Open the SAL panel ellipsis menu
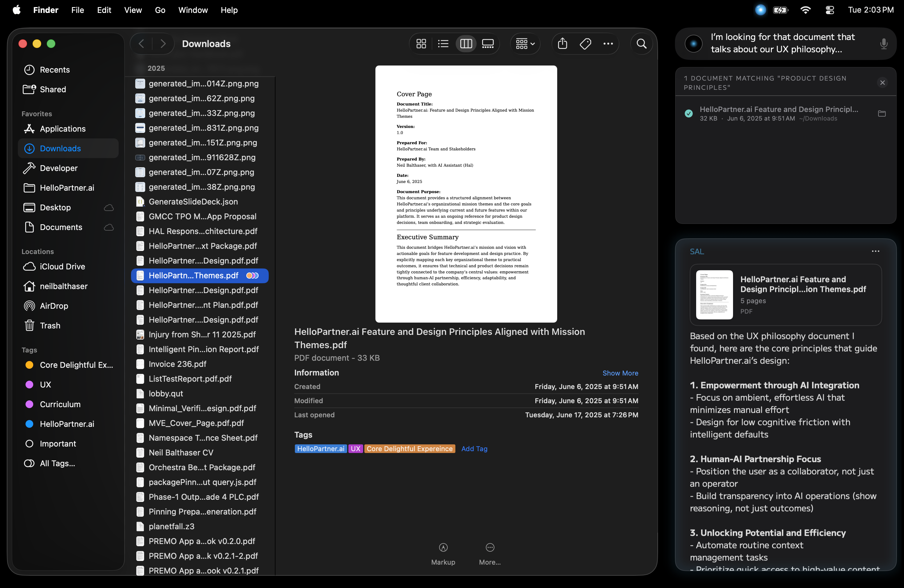The width and height of the screenshot is (904, 588). click(875, 252)
